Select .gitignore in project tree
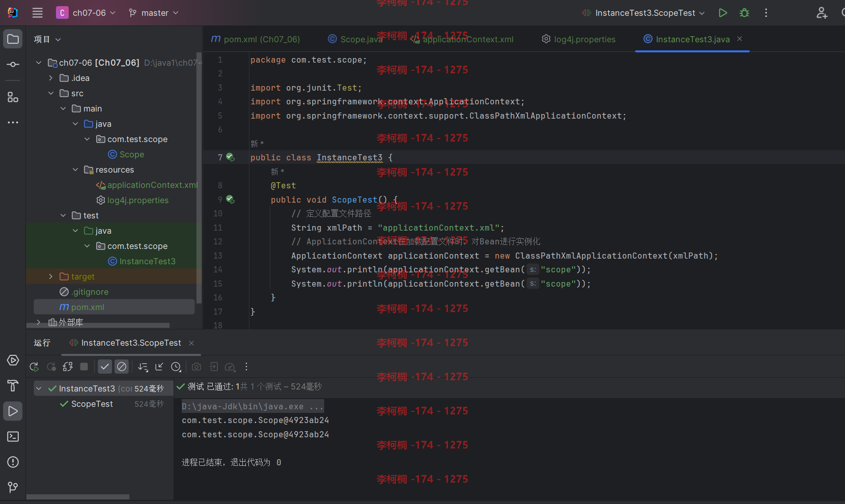The width and height of the screenshot is (845, 504). (x=84, y=292)
